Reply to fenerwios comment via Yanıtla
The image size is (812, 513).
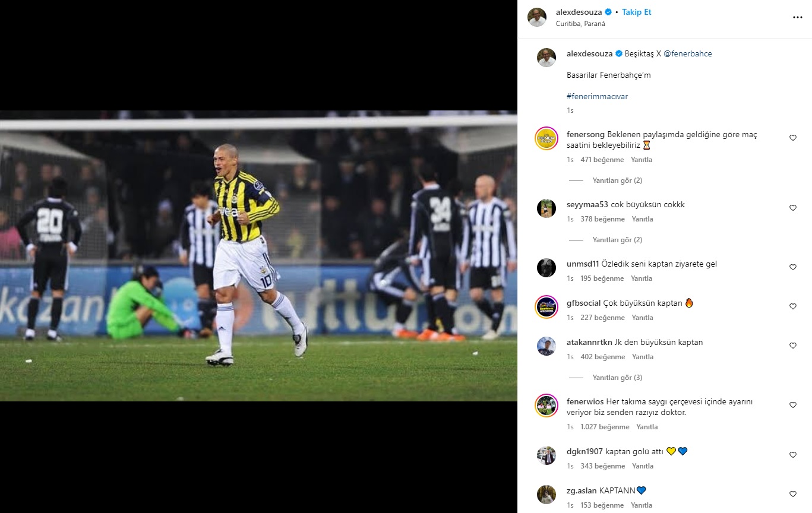[x=647, y=427]
